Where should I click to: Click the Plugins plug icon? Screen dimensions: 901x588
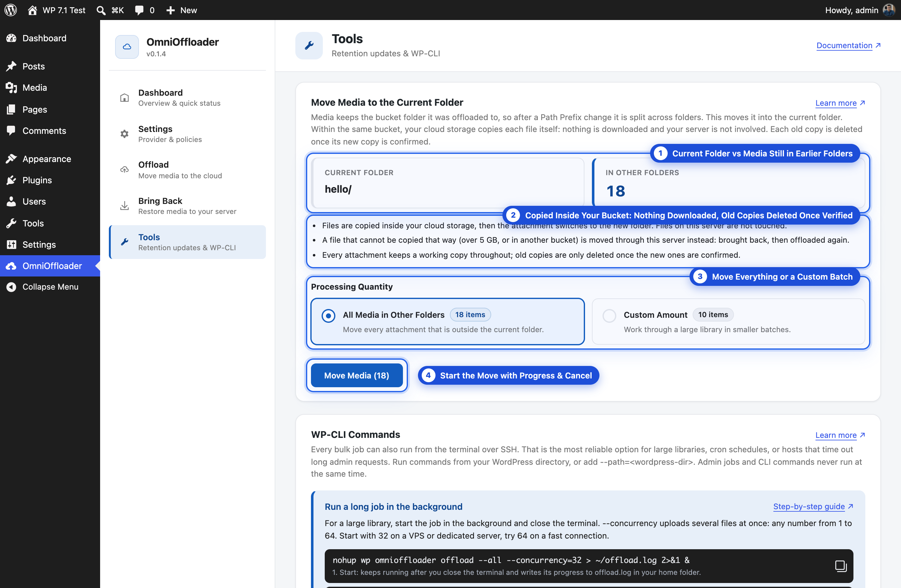[x=11, y=180]
